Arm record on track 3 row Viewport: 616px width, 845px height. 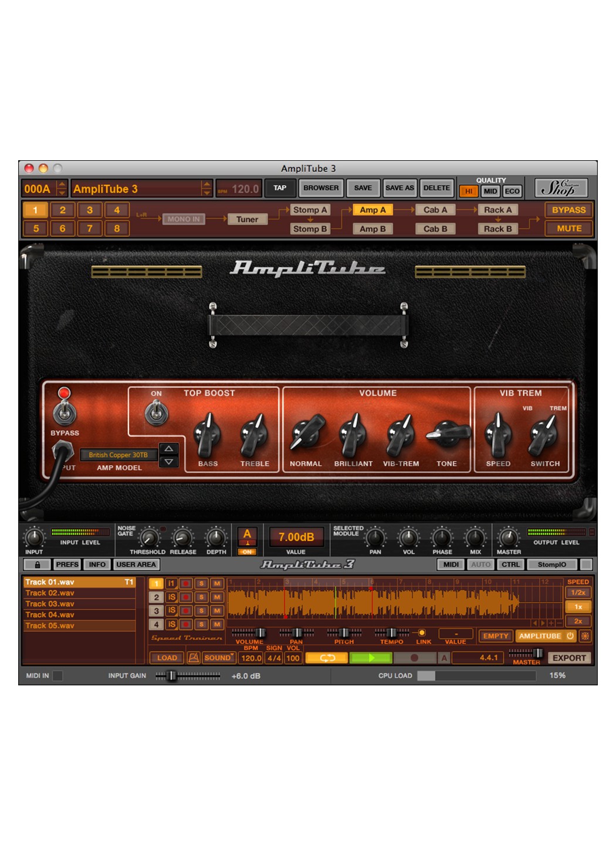tap(186, 610)
